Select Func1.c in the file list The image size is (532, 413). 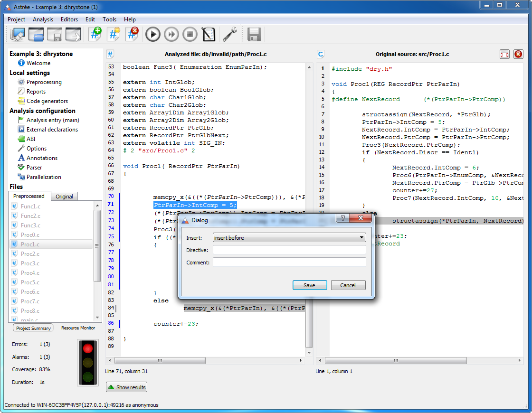[x=51, y=206]
